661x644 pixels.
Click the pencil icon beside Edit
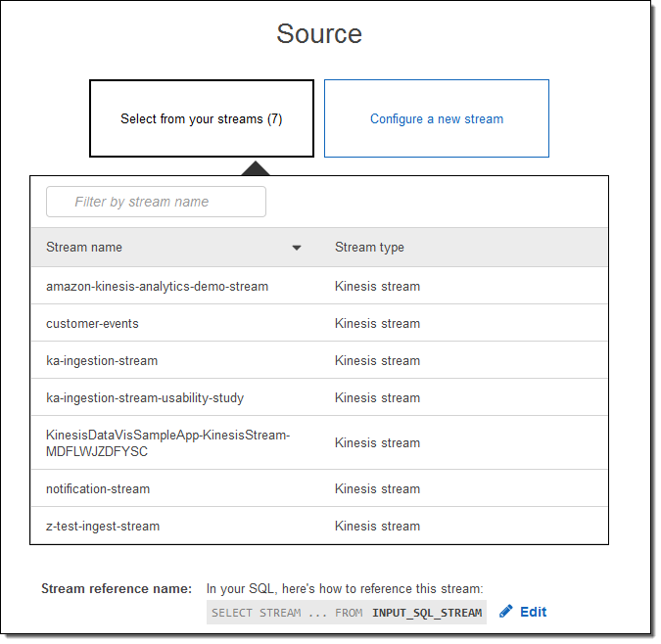coord(505,612)
